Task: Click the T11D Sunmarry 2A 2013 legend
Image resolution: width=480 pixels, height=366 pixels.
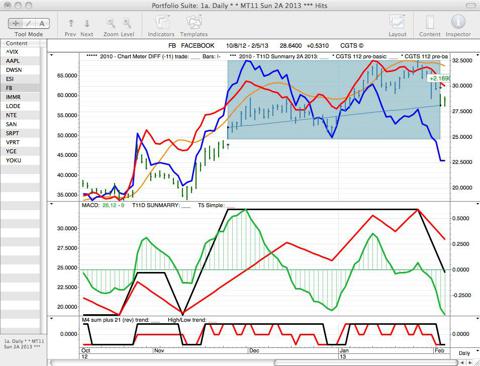Action: 279,56
